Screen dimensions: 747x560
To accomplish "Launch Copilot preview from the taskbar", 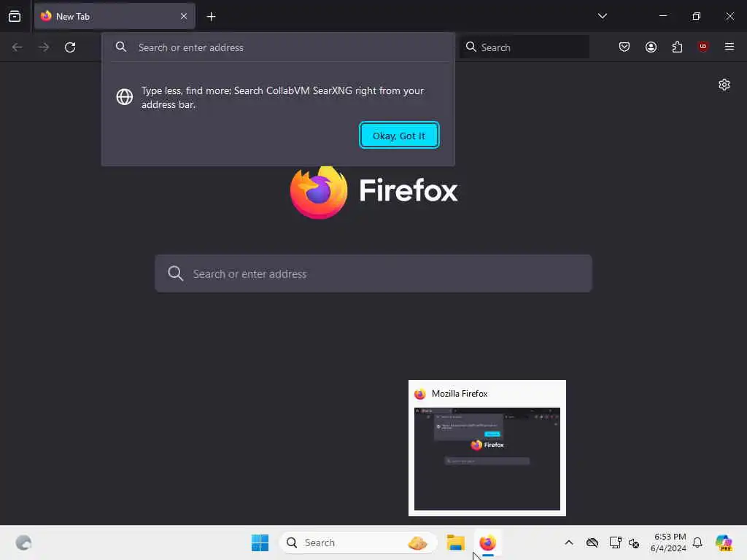I will pos(724,542).
